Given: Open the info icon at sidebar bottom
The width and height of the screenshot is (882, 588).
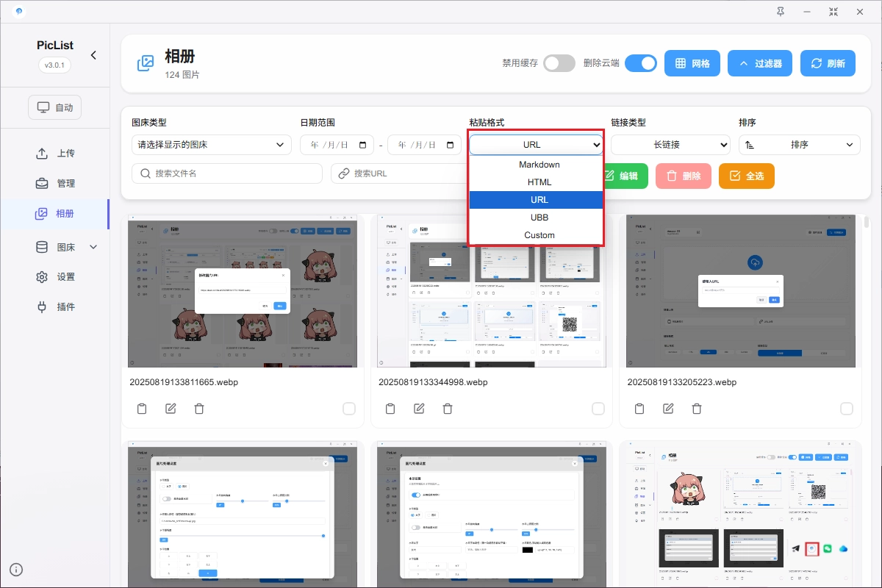Looking at the screenshot, I should [16, 570].
